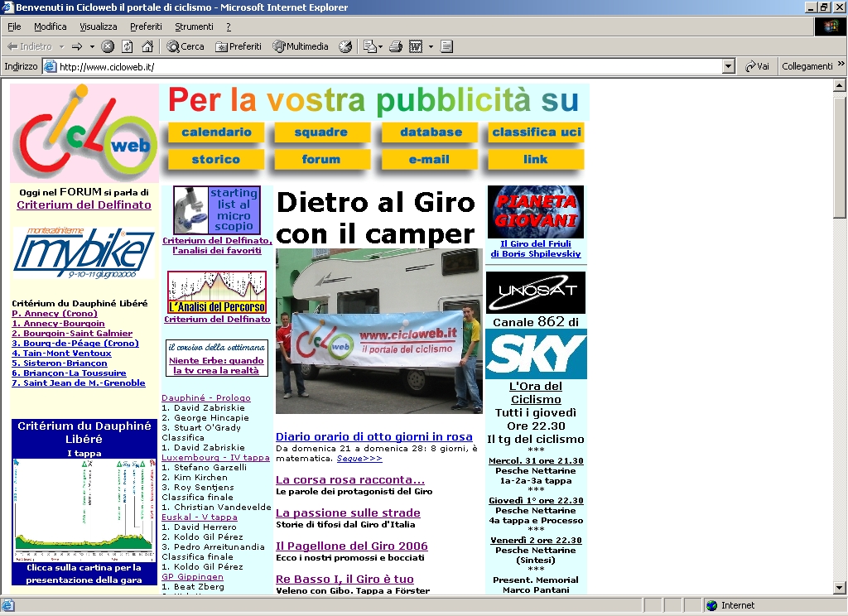This screenshot has height=616, width=848.
Task: Click the Vai go button
Action: pyautogui.click(x=757, y=66)
